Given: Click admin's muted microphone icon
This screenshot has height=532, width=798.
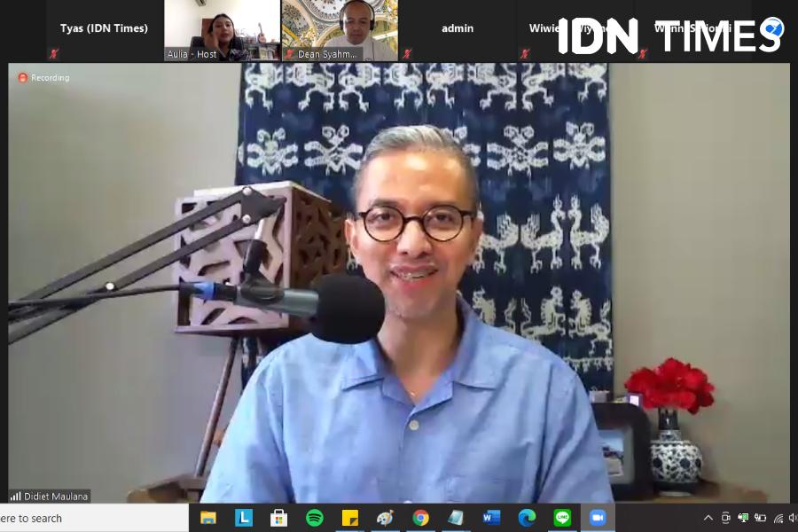Looking at the screenshot, I should coord(406,53).
